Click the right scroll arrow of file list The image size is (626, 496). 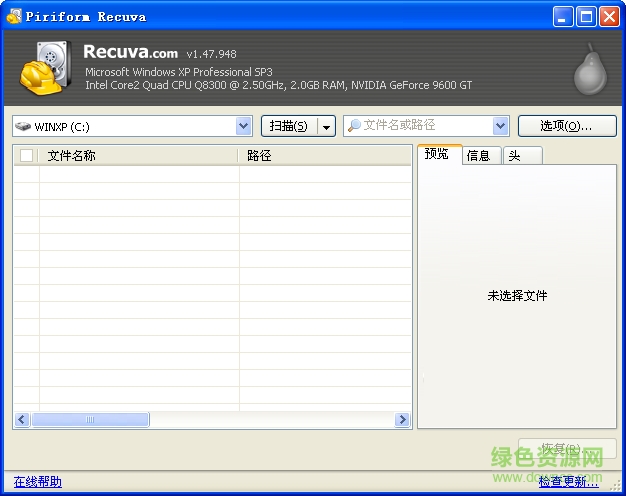pos(403,420)
